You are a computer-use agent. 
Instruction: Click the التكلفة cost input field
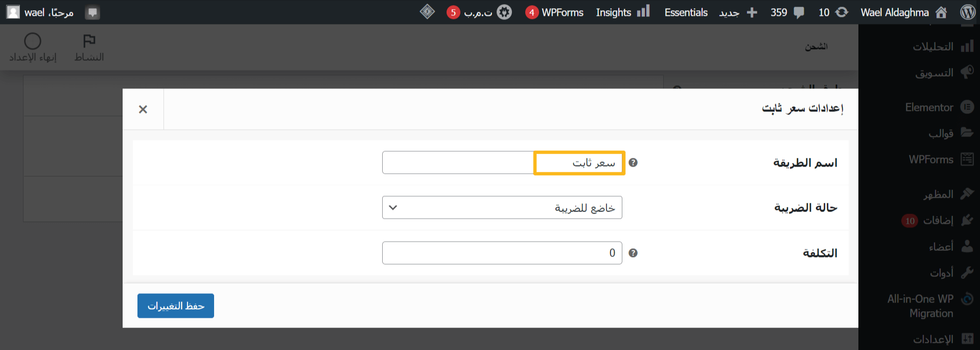(x=502, y=253)
